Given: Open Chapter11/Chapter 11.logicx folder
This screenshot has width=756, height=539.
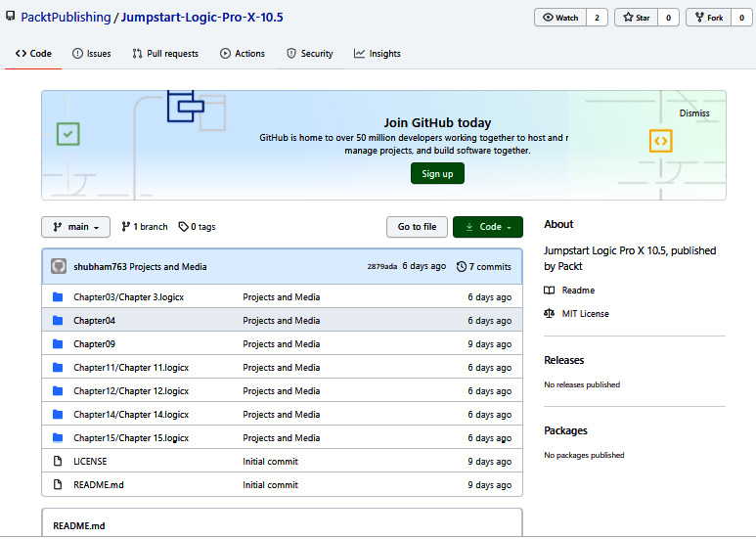Looking at the screenshot, I should (131, 368).
